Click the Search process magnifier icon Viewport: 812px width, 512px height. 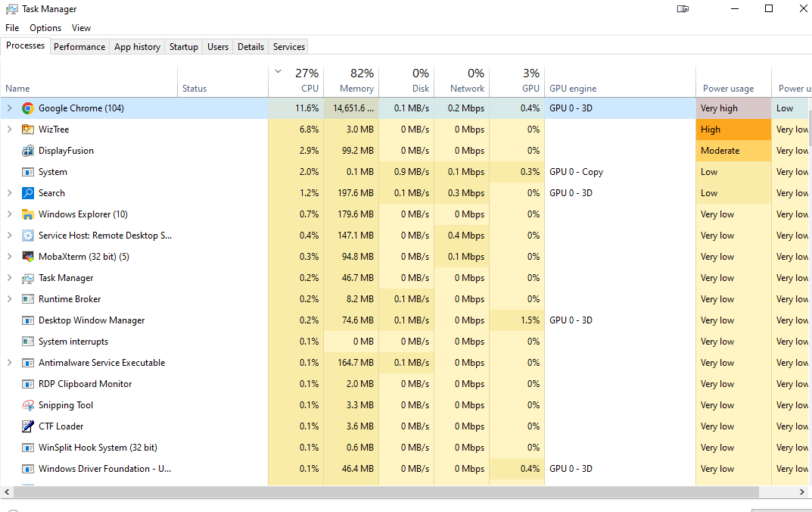[x=28, y=193]
